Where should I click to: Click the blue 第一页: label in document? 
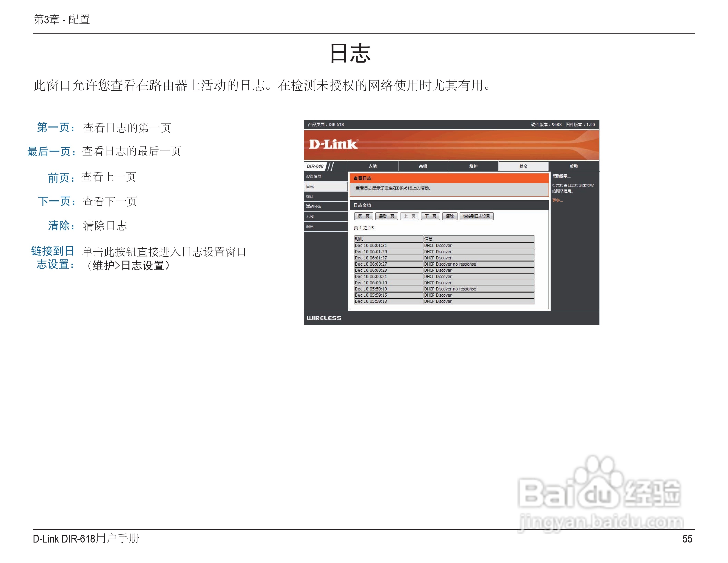point(56,127)
